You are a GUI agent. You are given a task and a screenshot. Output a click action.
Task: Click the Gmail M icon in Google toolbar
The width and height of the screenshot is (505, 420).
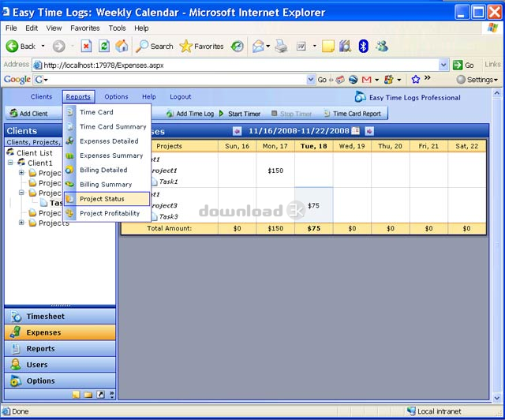point(366,80)
